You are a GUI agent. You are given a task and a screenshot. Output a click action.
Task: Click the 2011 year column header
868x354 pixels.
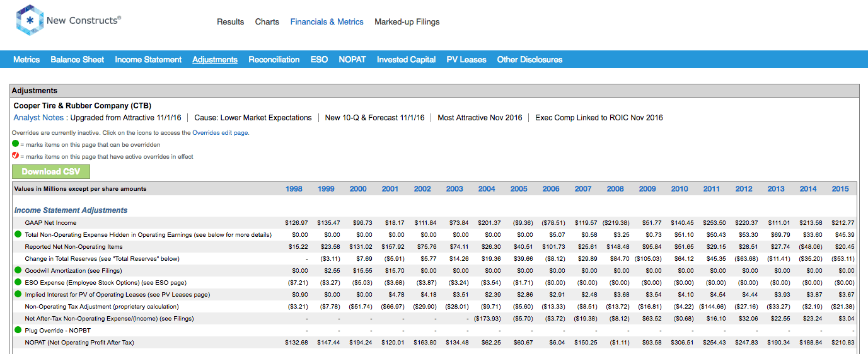[x=712, y=189]
